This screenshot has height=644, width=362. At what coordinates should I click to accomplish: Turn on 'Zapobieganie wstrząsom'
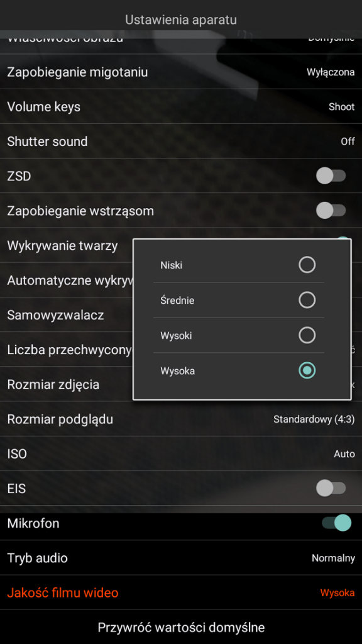click(x=331, y=211)
